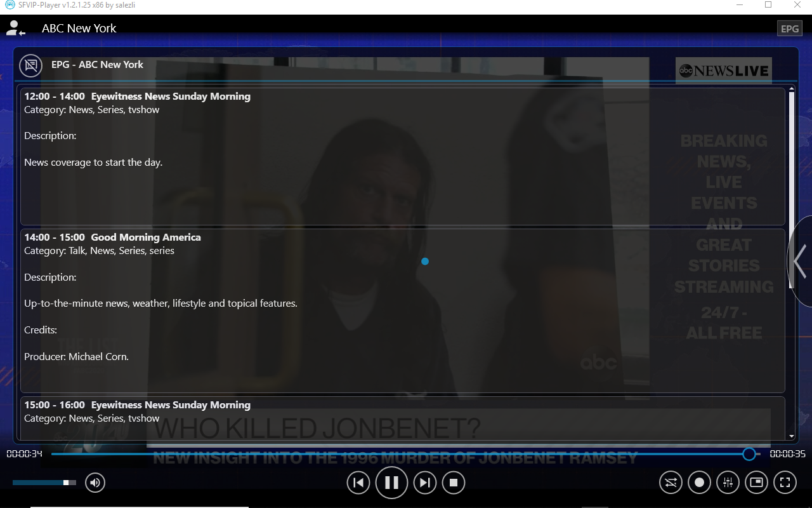Switch to fullscreen mode
Image resolution: width=812 pixels, height=508 pixels.
coord(785,483)
